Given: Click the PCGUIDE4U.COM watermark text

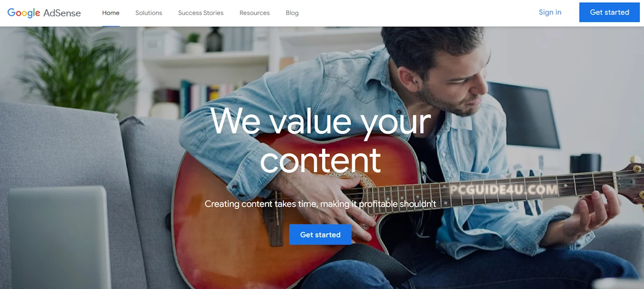Looking at the screenshot, I should [503, 189].
